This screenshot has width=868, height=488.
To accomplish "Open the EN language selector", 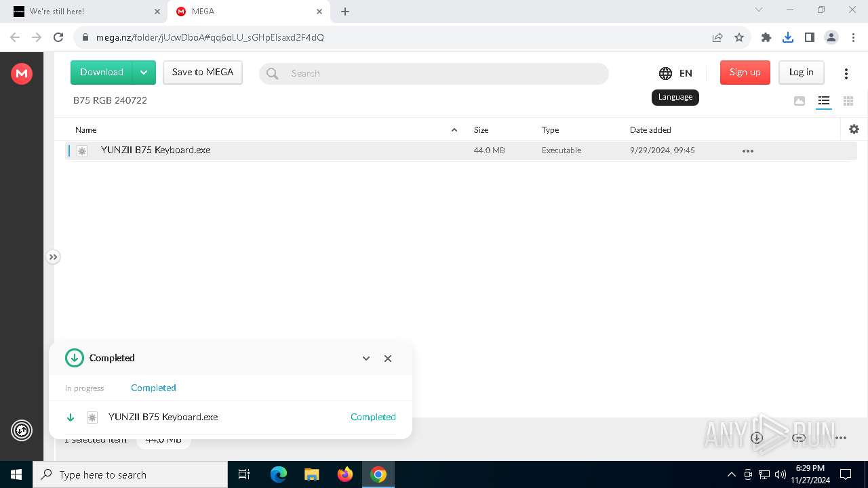I will [x=675, y=73].
